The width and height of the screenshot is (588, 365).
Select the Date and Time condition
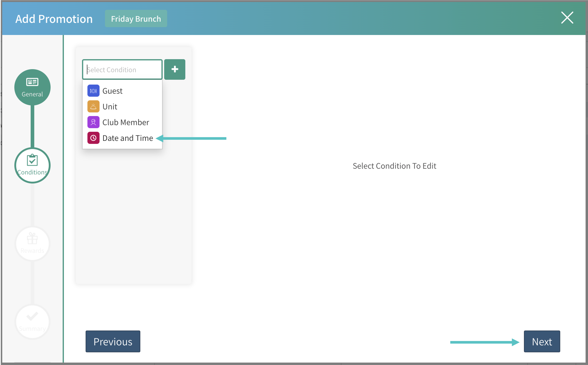coord(128,138)
